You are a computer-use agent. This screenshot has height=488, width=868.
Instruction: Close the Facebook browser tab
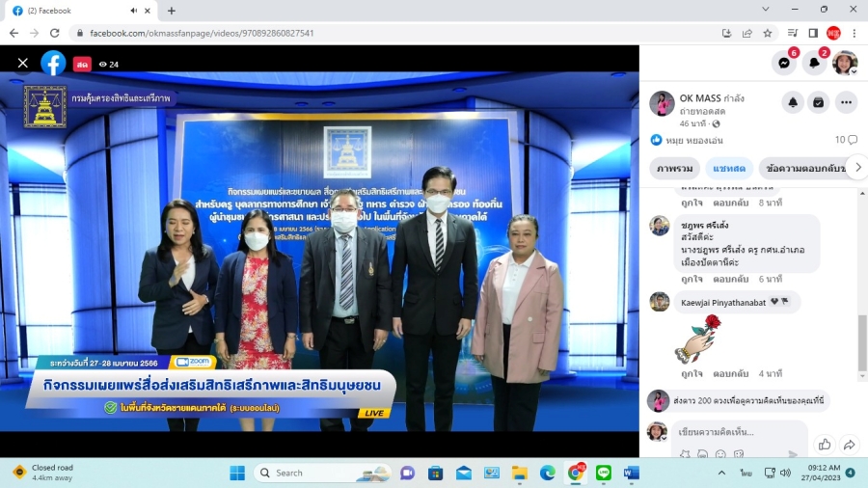point(148,11)
